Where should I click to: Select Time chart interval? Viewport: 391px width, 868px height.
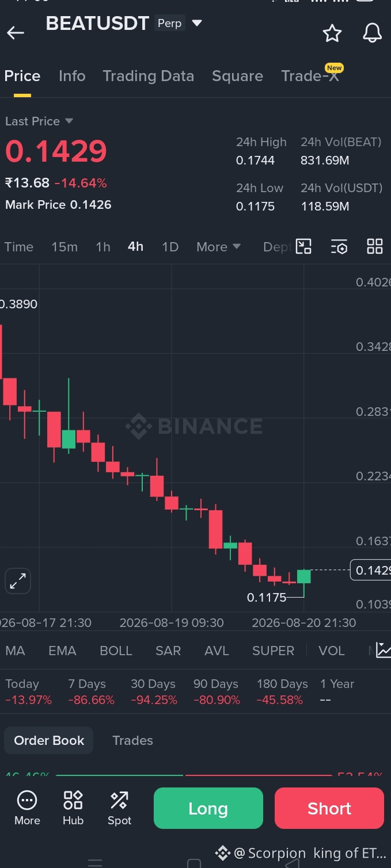tap(19, 247)
